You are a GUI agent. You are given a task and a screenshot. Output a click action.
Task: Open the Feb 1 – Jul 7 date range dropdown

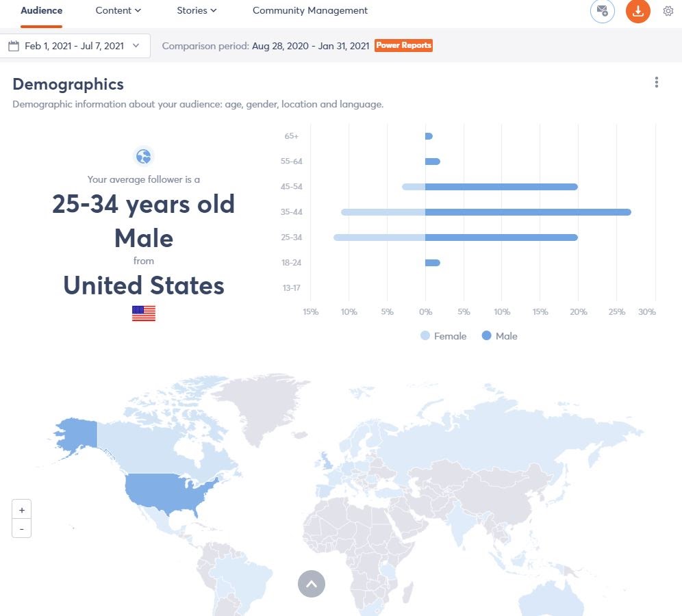tap(75, 46)
